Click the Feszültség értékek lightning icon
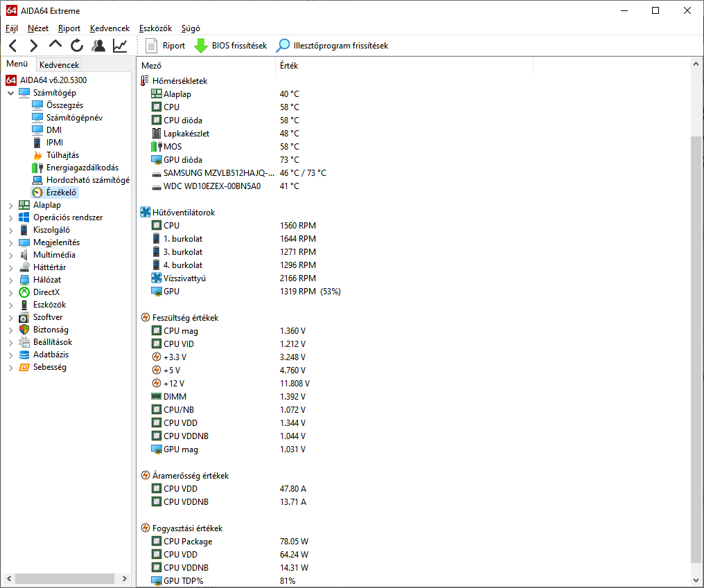The height and width of the screenshot is (588, 704). coord(146,317)
